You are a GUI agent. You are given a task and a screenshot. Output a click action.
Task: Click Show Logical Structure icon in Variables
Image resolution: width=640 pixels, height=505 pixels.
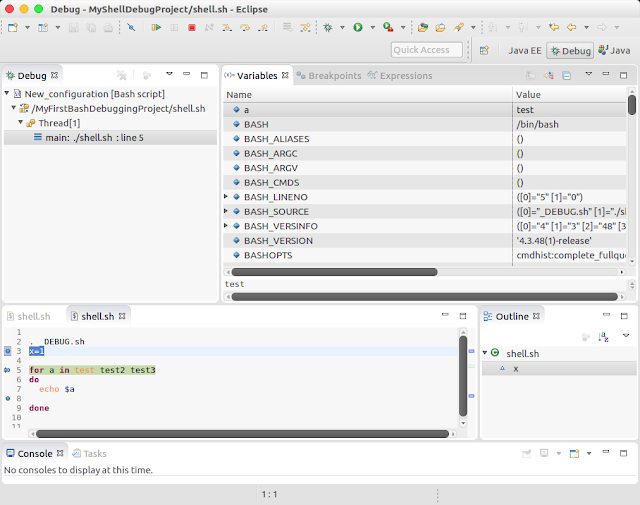pyautogui.click(x=548, y=76)
